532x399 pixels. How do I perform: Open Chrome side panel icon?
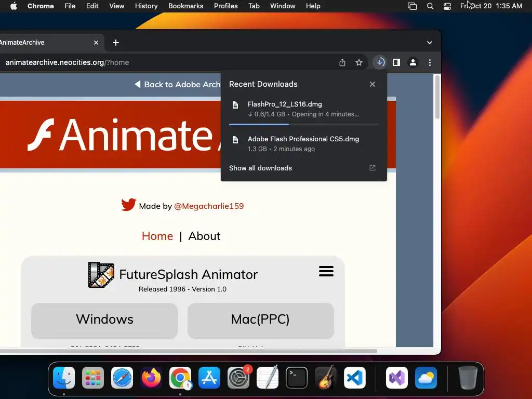pyautogui.click(x=396, y=62)
